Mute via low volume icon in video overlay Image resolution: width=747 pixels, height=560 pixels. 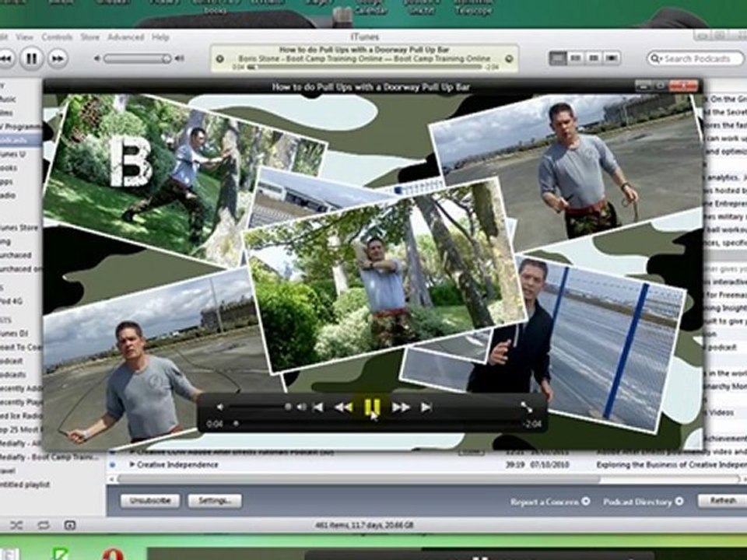[x=219, y=407]
